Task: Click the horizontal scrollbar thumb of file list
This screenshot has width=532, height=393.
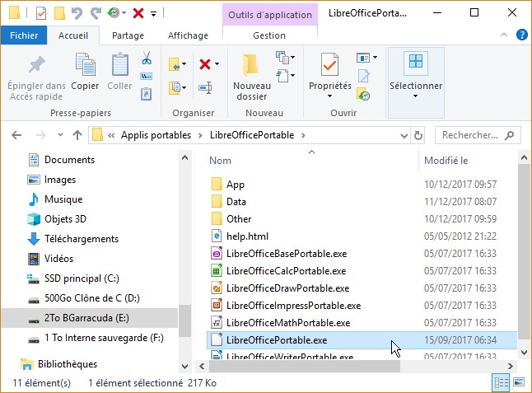Action: 305,366
